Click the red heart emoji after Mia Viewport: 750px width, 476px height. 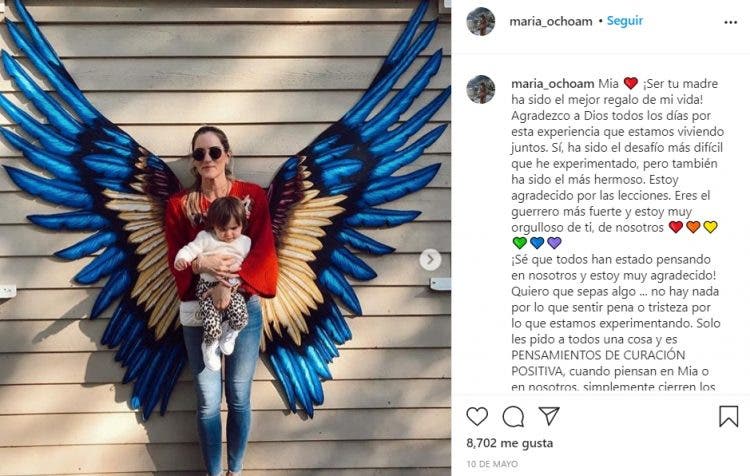tap(631, 84)
